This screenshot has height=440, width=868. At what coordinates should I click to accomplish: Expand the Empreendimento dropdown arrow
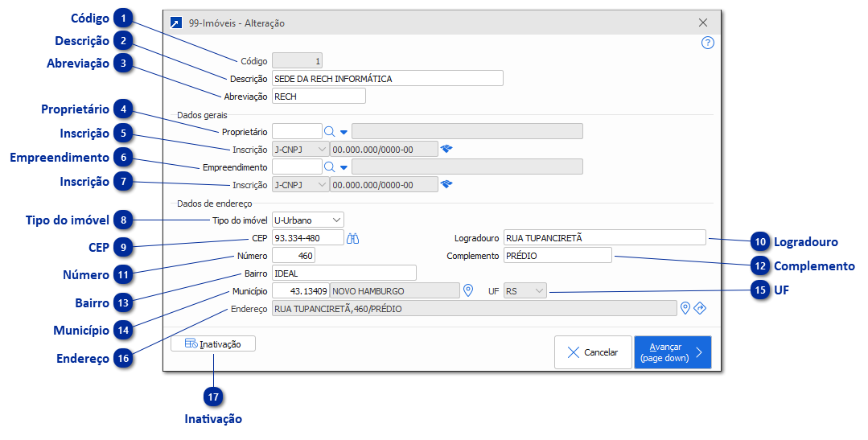[x=343, y=167]
